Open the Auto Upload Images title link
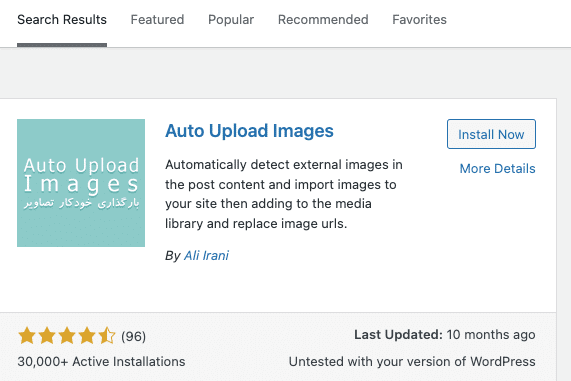571x381 pixels. point(249,131)
